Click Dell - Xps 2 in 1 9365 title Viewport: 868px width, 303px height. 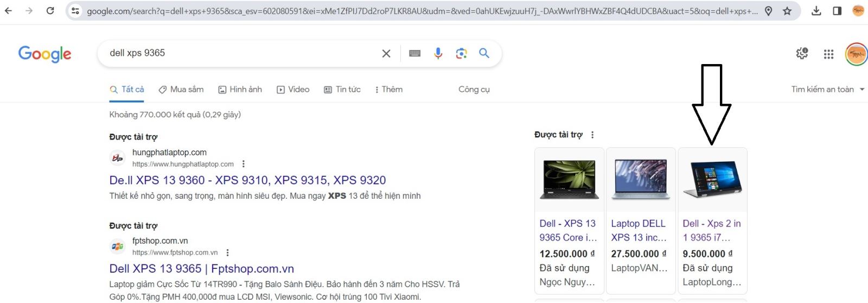click(x=712, y=231)
